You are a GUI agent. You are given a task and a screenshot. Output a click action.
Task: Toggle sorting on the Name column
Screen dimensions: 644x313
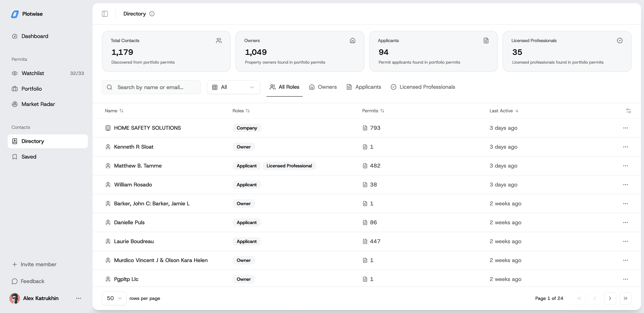click(122, 111)
